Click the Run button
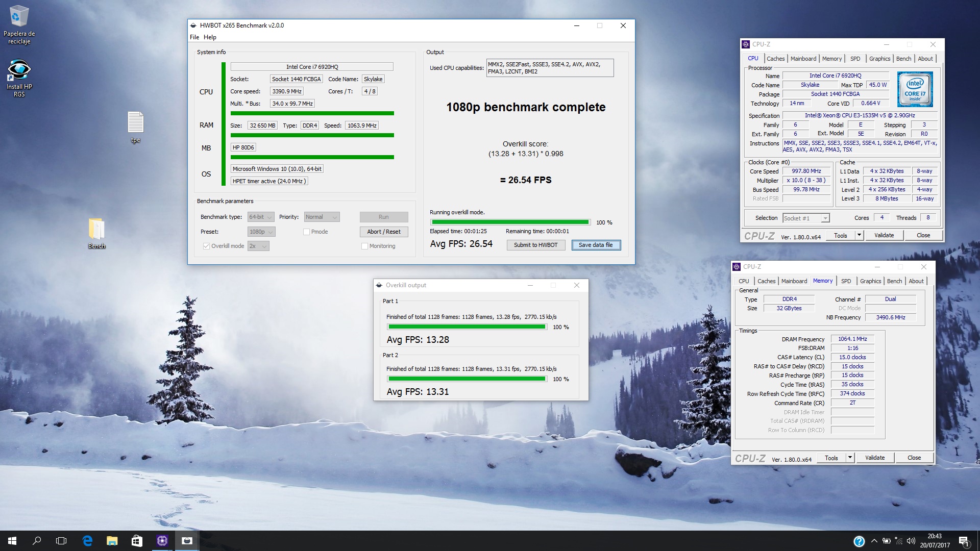The width and height of the screenshot is (980, 551). (x=384, y=217)
